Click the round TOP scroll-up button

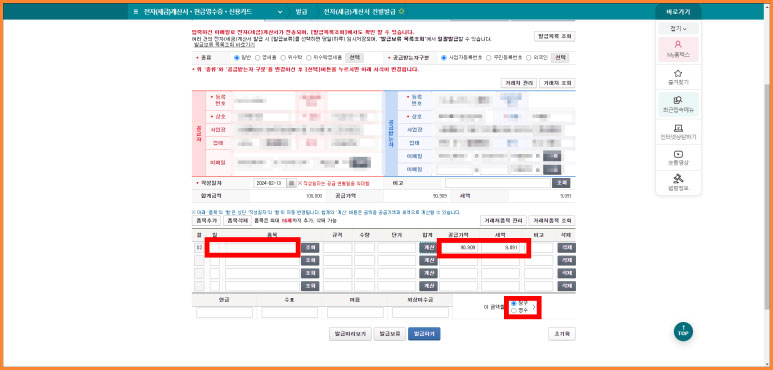683,332
